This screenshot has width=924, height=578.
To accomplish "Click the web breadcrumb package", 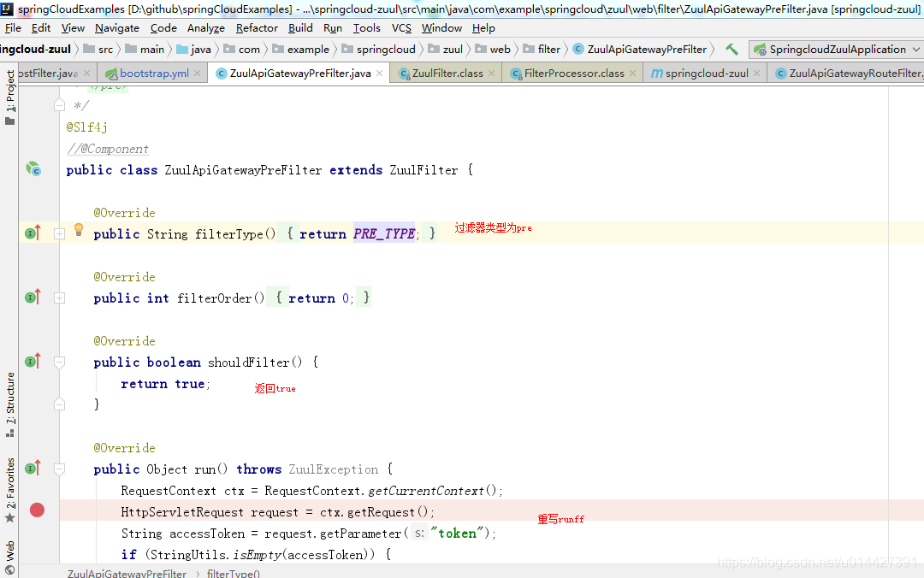I will tap(493, 50).
